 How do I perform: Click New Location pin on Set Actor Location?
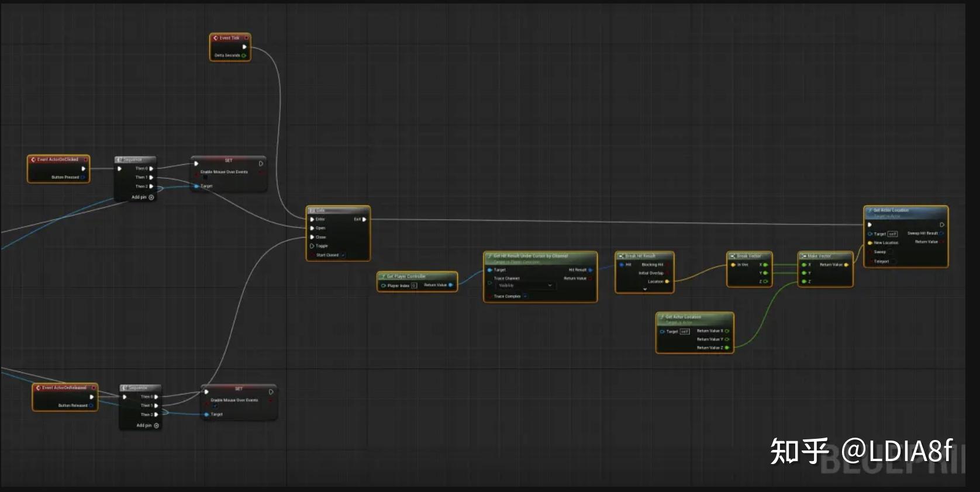870,242
